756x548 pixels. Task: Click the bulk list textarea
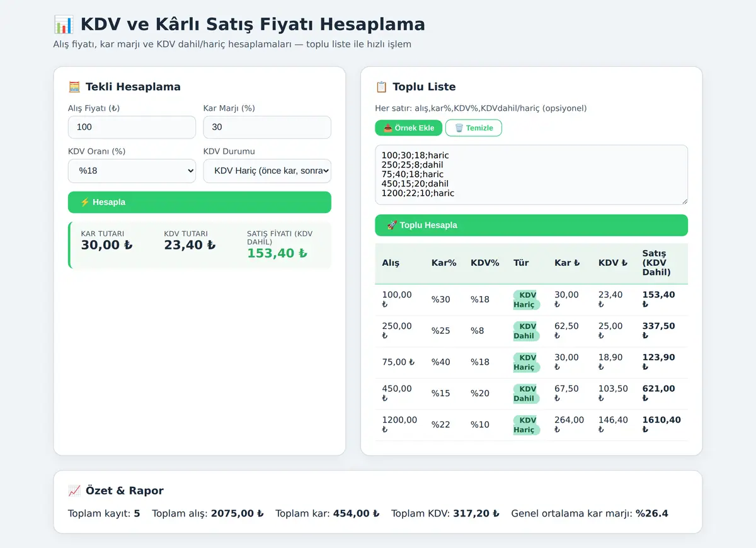click(531, 174)
